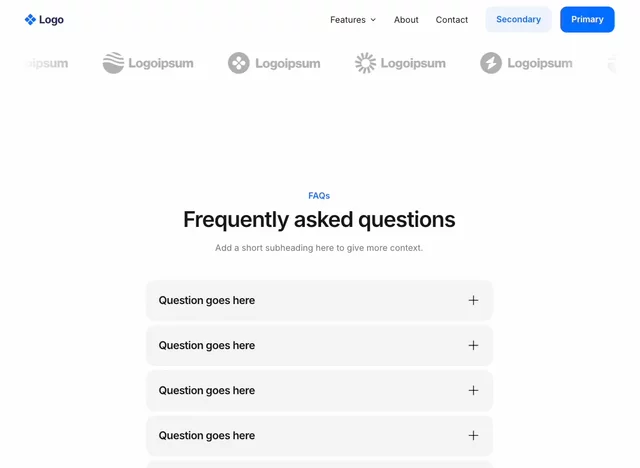Click the Primary button
The height and width of the screenshot is (468, 640).
[587, 19]
